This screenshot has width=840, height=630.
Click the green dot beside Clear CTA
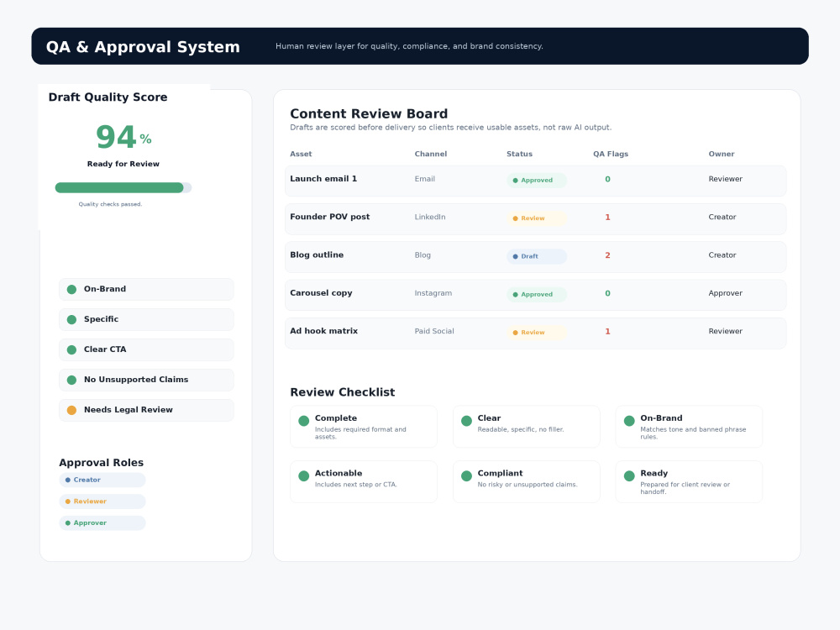71,349
